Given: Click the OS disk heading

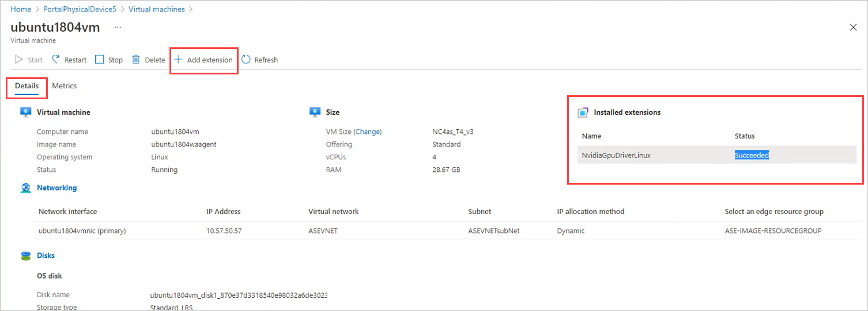Looking at the screenshot, I should click(x=50, y=276).
